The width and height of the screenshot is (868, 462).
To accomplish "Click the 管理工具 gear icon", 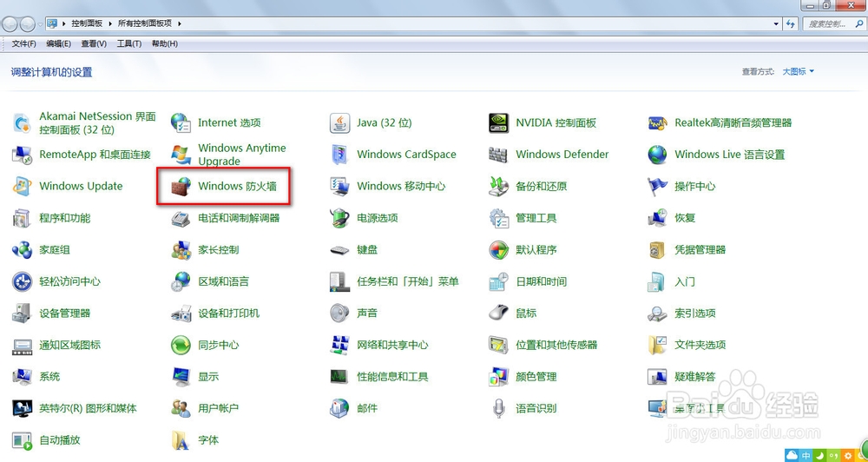I will (499, 218).
